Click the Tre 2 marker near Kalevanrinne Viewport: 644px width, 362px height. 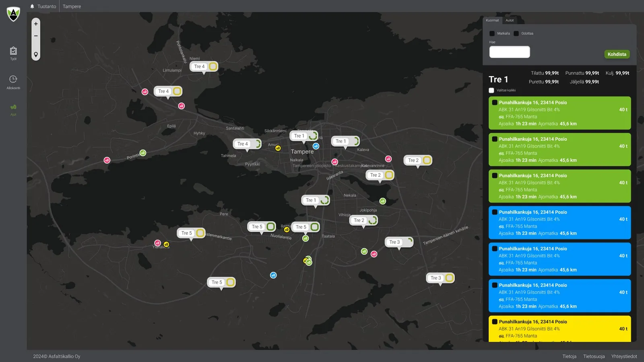pos(380,175)
